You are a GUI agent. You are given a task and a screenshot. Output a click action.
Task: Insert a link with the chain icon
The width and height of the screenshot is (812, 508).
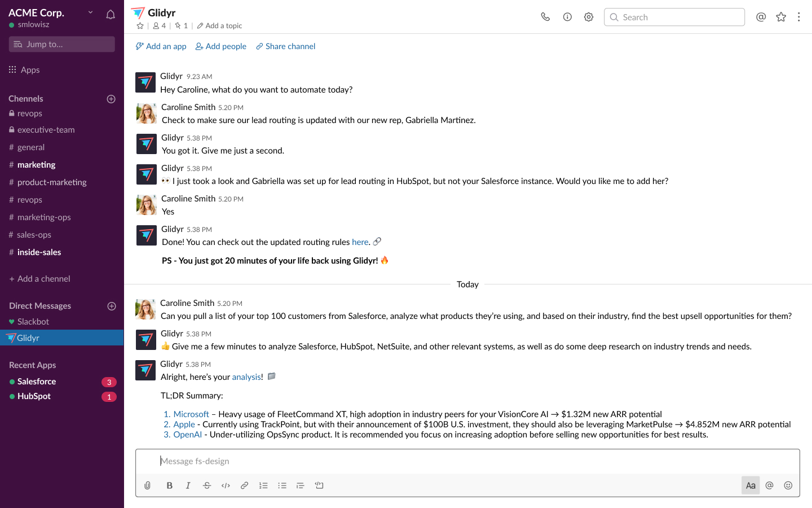244,485
